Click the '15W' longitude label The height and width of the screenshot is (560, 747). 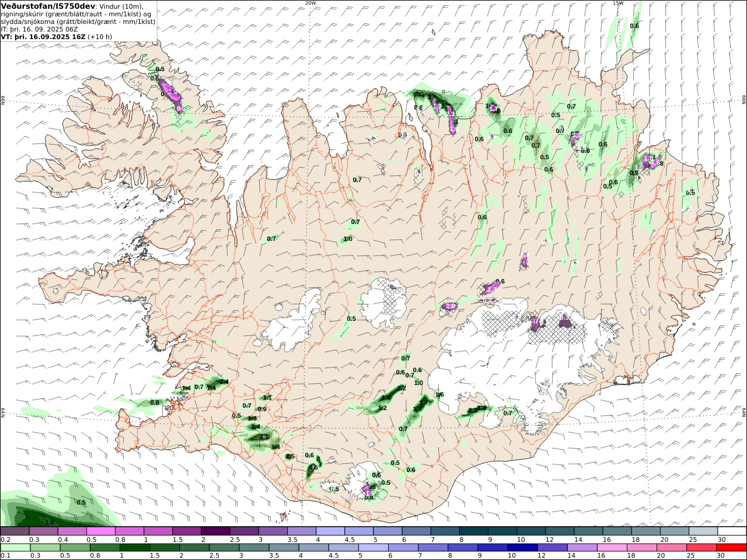click(617, 3)
